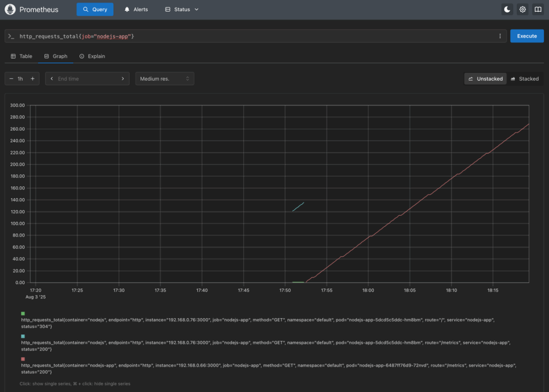This screenshot has width=549, height=392.
Task: Increase range with the plus icon
Action: click(33, 79)
